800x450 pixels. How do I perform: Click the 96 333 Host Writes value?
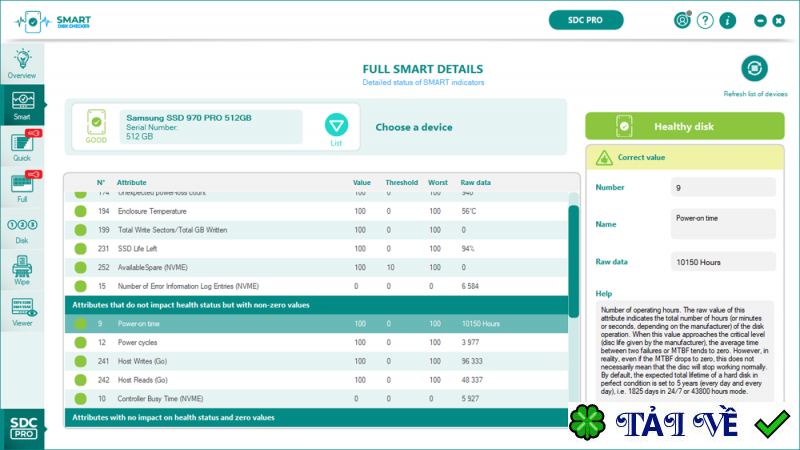click(472, 361)
